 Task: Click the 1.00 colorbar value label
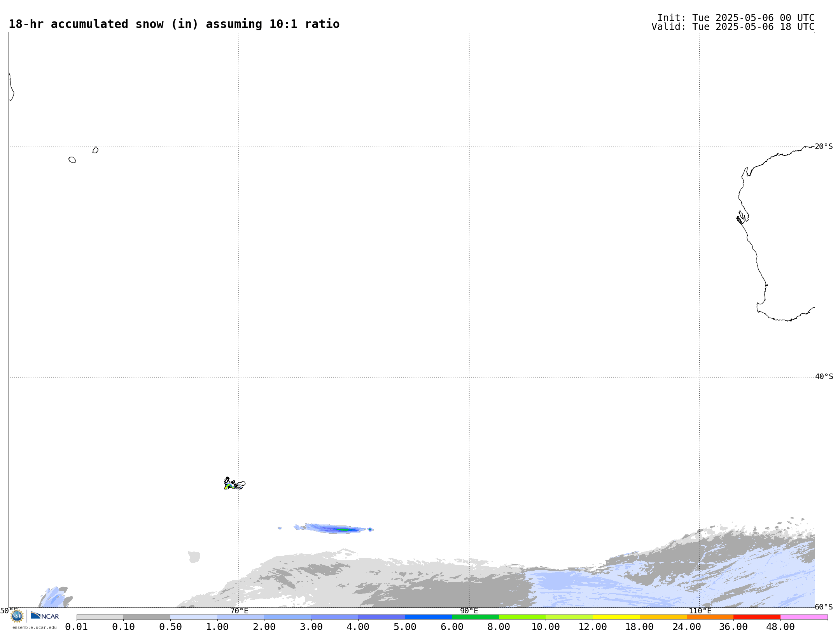[x=217, y=627]
